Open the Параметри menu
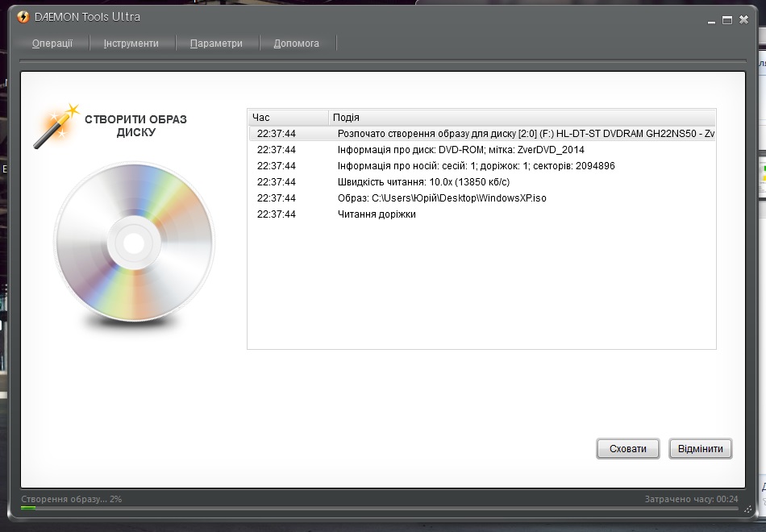Viewport: 766px width, 532px height. tap(216, 44)
